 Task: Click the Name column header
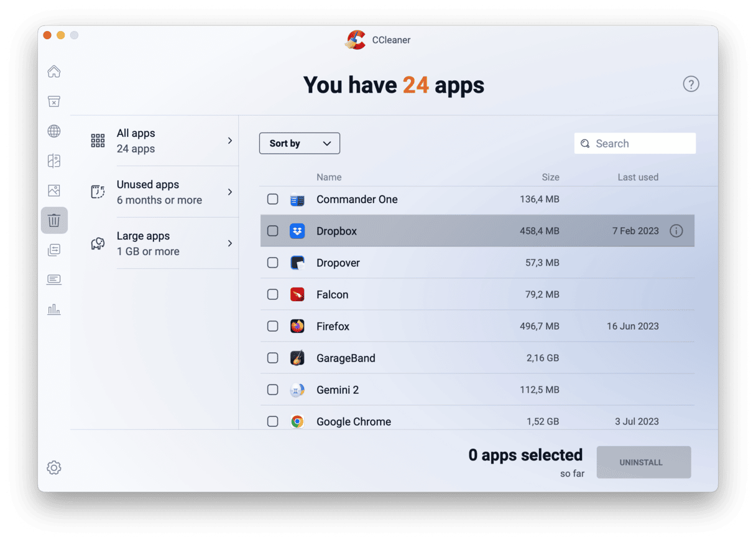click(x=329, y=177)
